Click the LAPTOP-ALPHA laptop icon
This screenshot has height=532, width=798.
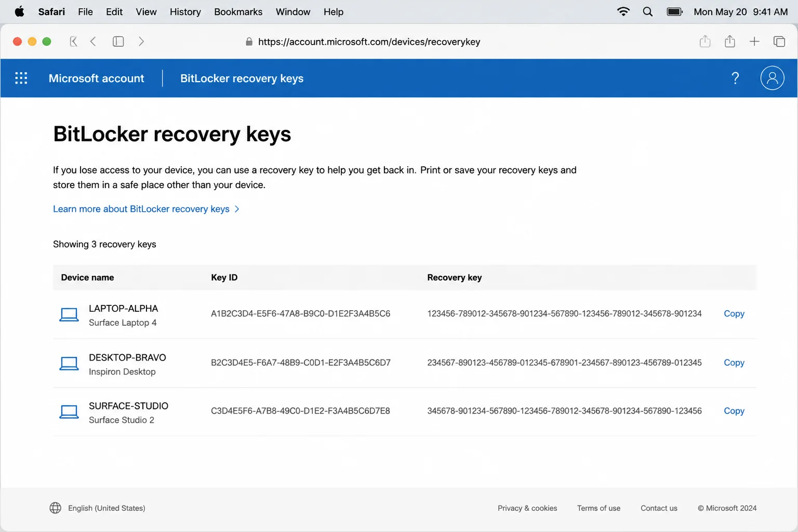(x=69, y=315)
